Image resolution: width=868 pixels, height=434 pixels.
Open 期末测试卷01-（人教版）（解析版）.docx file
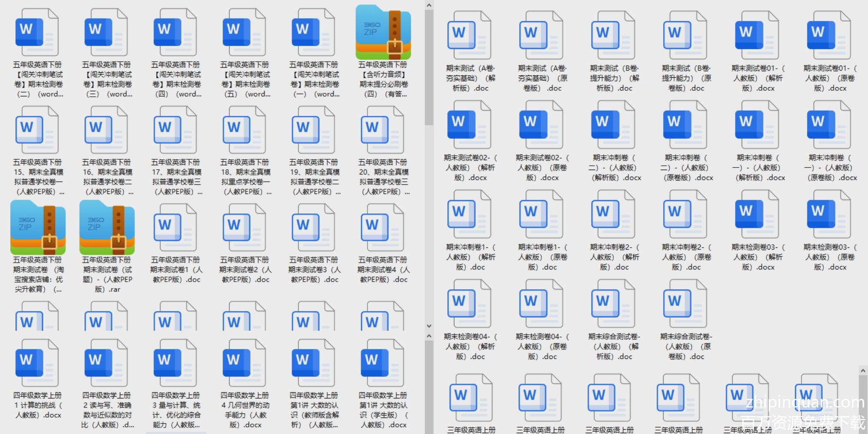(757, 36)
